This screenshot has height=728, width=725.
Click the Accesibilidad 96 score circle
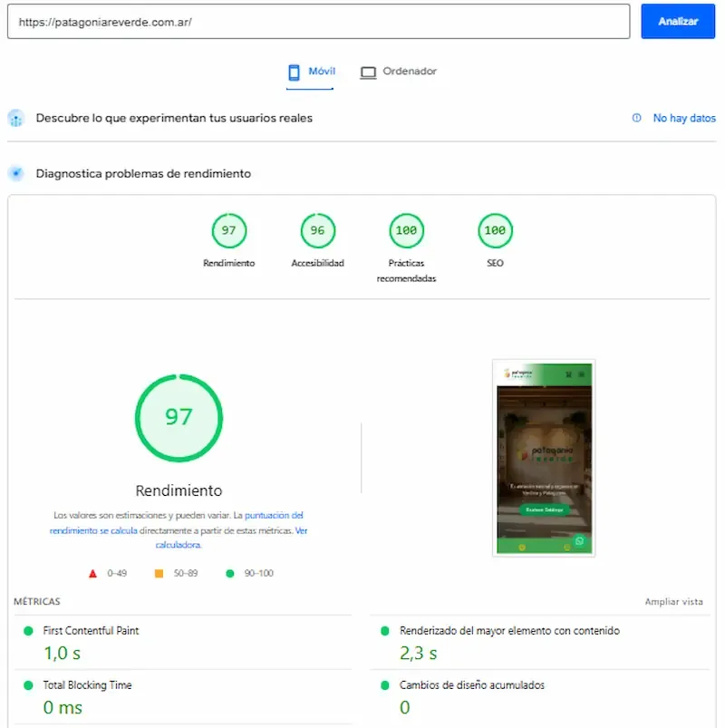click(x=317, y=230)
